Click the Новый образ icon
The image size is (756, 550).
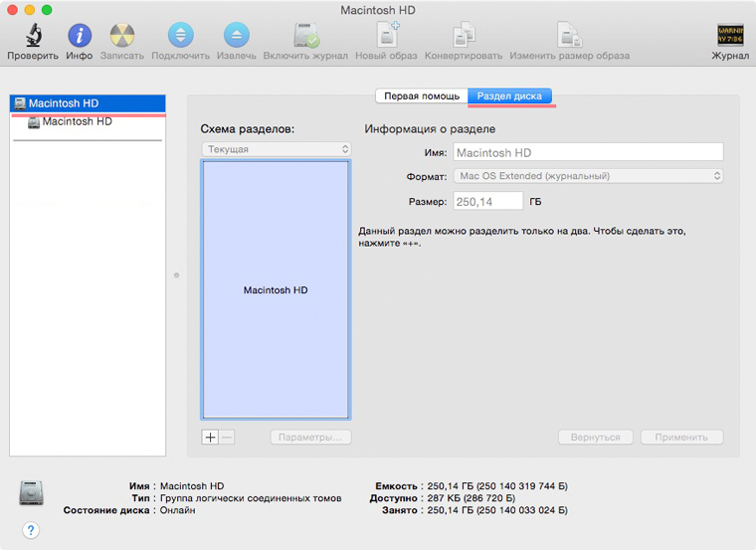pos(387,35)
